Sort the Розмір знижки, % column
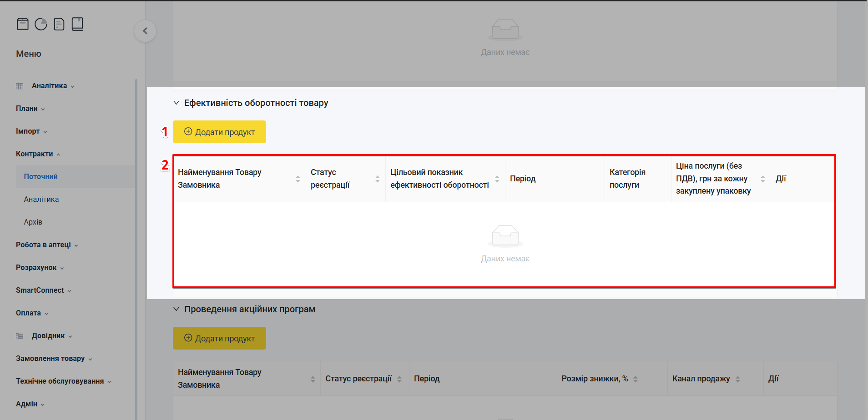The image size is (868, 420). click(635, 379)
